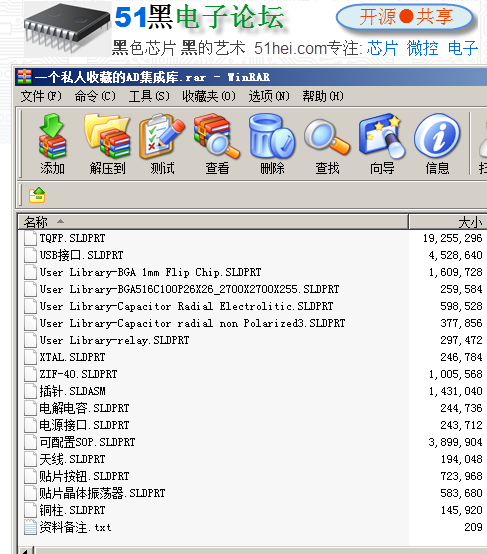Click the 解压到 (Extract to) icon
The image size is (487, 554).
pos(107,143)
